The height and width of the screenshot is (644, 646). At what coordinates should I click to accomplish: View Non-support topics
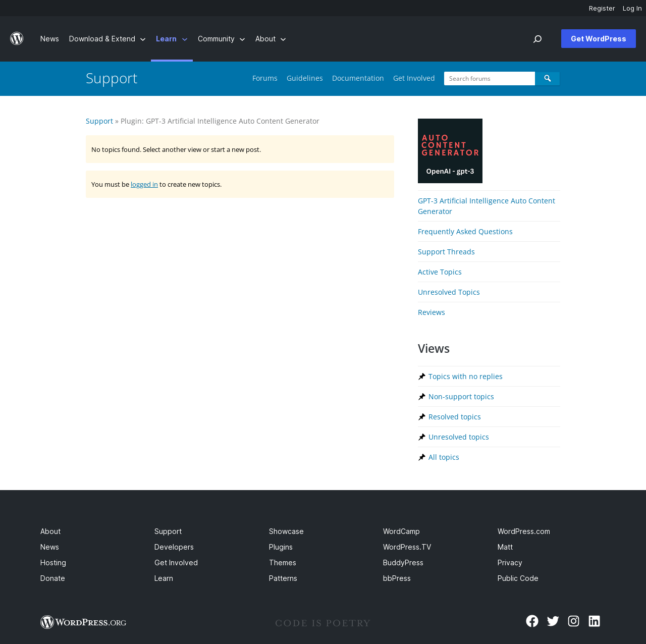[x=461, y=397]
